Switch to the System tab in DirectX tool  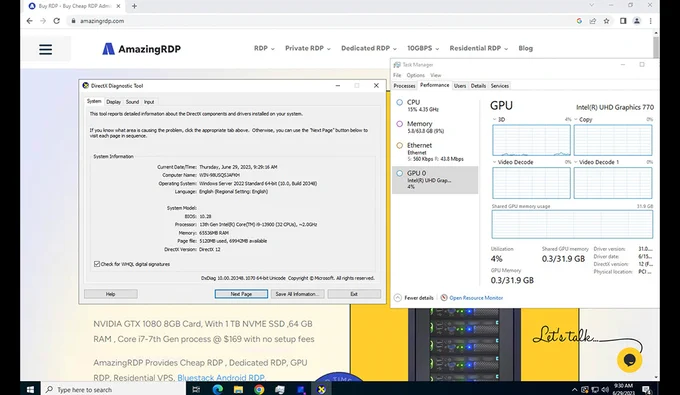(94, 101)
